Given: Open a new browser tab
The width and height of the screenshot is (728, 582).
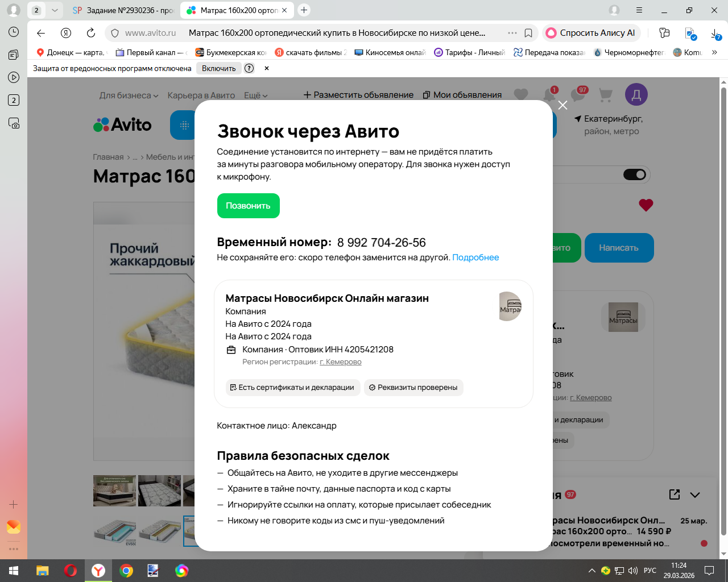Looking at the screenshot, I should 304,10.
